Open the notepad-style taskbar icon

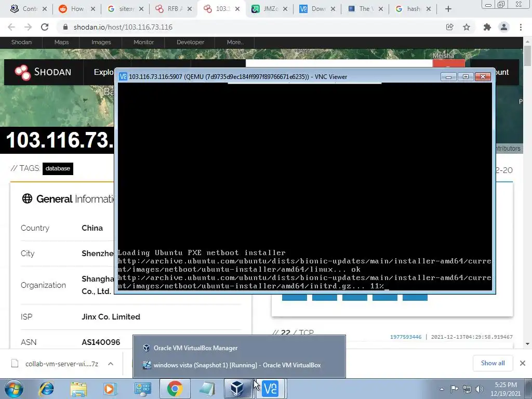[x=207, y=389]
